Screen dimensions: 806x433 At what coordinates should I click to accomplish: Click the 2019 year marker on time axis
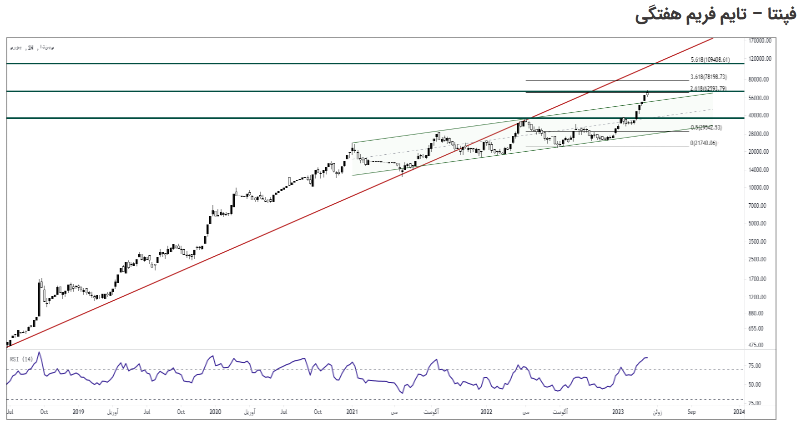click(77, 411)
